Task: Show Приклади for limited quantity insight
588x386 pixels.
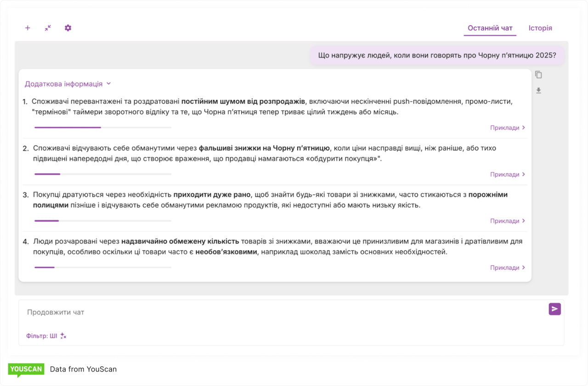Action: click(x=507, y=268)
